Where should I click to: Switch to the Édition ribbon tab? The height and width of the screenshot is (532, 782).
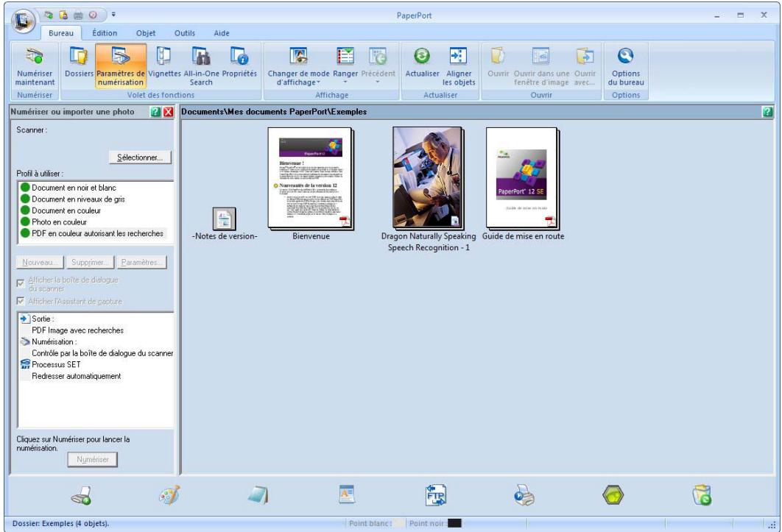pos(105,33)
